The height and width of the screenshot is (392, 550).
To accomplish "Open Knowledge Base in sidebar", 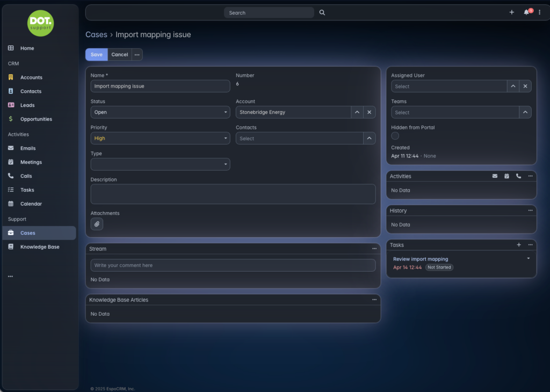I will [39, 247].
